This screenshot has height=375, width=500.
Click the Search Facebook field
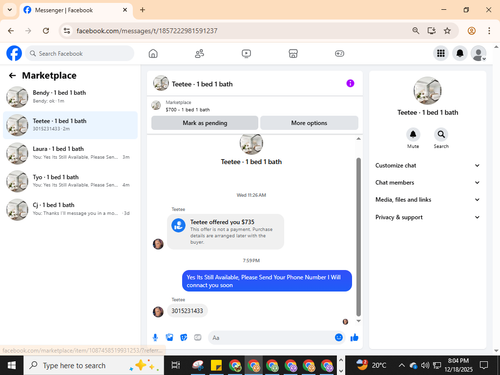pyautogui.click(x=80, y=53)
